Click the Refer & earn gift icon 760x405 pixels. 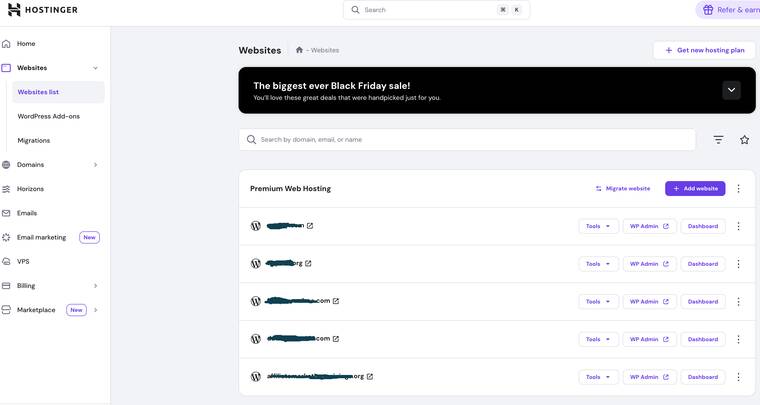(708, 10)
